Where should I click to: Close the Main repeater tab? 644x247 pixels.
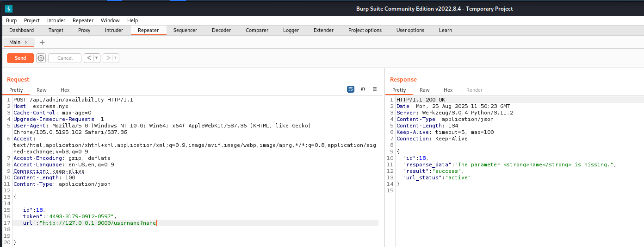click(26, 42)
